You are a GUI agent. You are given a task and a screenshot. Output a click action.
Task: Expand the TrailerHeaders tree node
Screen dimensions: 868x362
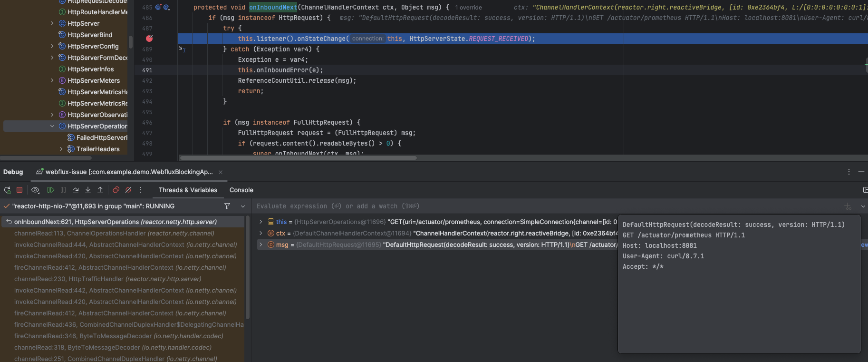pyautogui.click(x=61, y=149)
